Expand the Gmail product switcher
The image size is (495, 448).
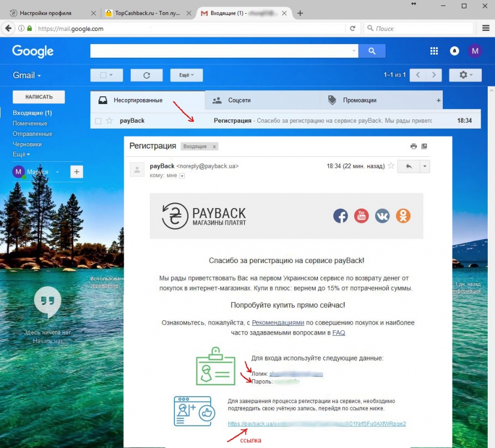click(26, 75)
